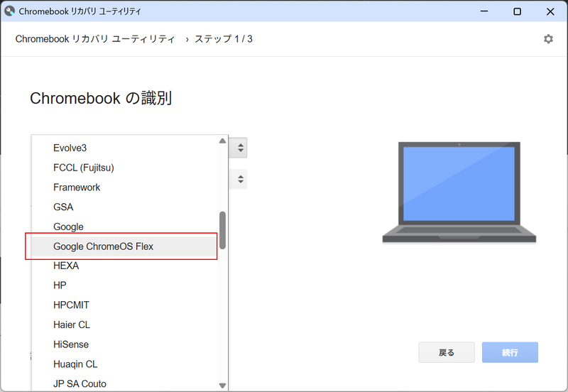Select FCCL (Fujitsu) from the list

(124, 168)
